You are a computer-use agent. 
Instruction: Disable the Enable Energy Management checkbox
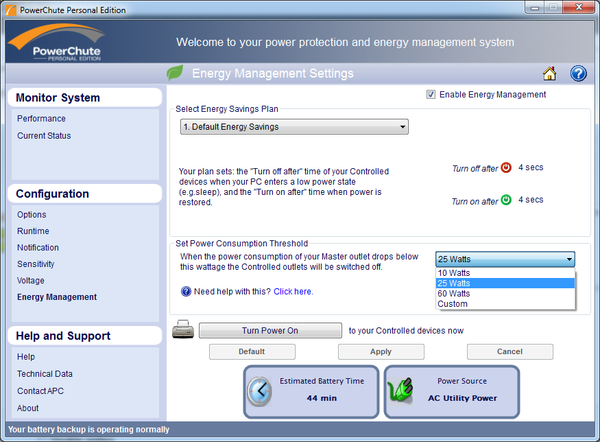pos(431,95)
